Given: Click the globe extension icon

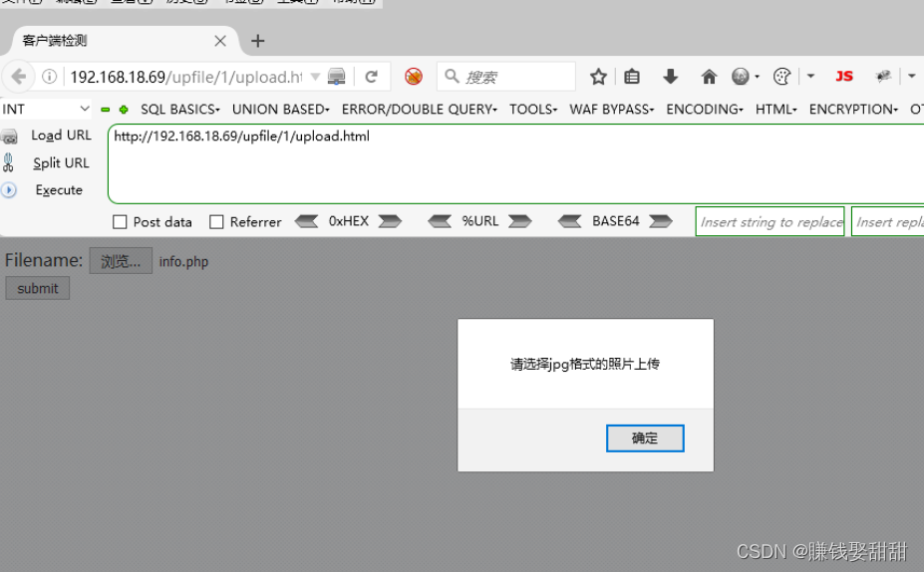Looking at the screenshot, I should coord(741,77).
